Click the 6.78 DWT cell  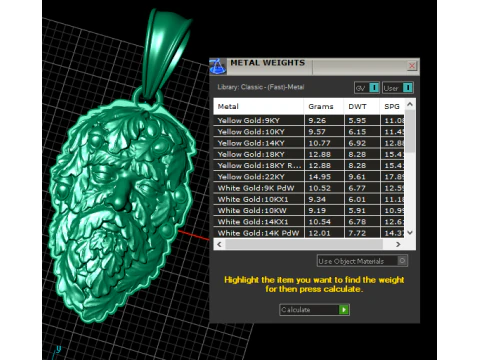tap(362, 222)
